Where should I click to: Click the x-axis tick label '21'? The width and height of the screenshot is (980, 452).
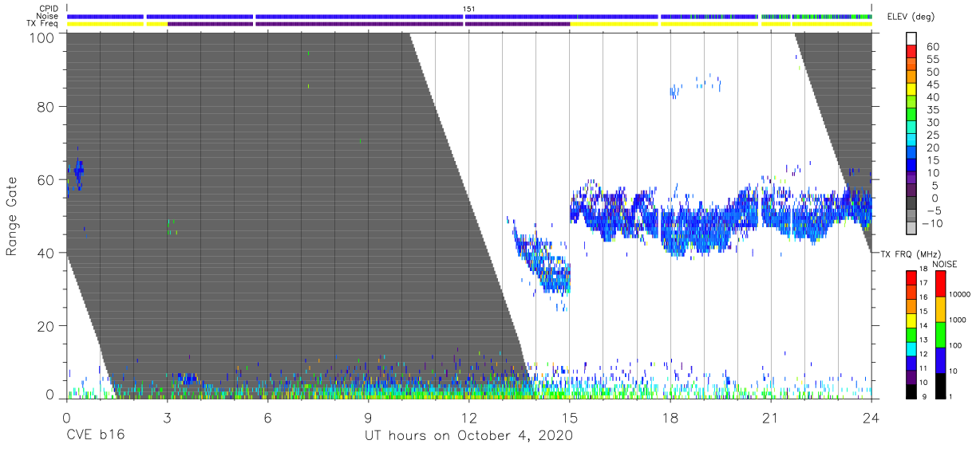(770, 417)
